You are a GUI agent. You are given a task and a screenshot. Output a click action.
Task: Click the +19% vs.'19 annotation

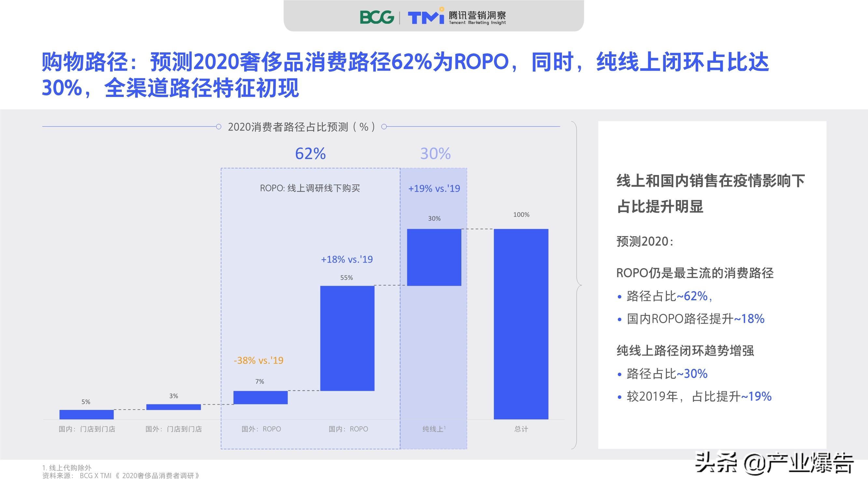434,189
